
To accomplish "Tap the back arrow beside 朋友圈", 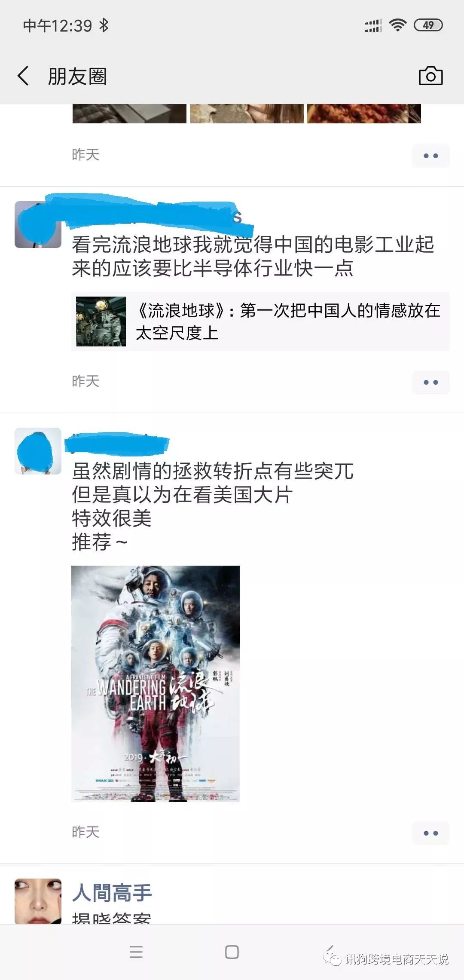I will click(23, 76).
